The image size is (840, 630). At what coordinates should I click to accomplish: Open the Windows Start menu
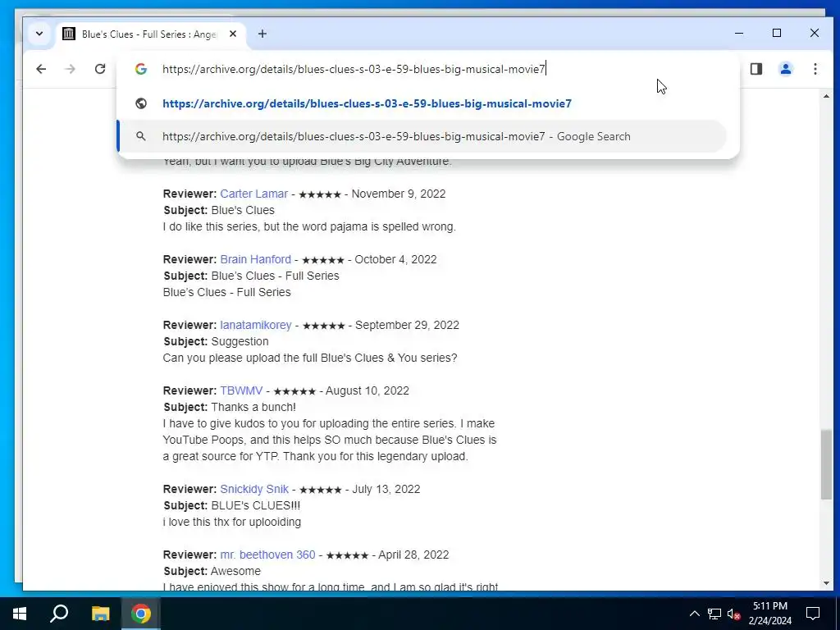click(x=20, y=614)
